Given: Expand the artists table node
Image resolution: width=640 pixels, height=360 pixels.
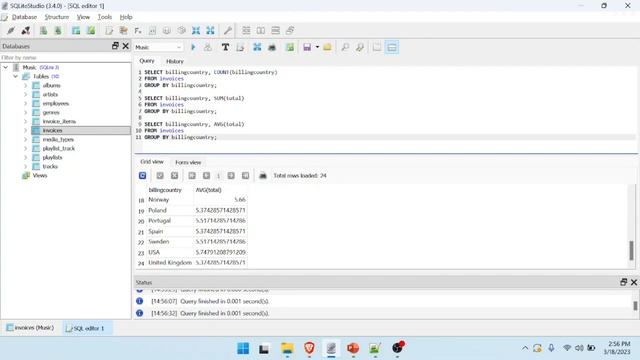Looking at the screenshot, I should click(x=25, y=94).
